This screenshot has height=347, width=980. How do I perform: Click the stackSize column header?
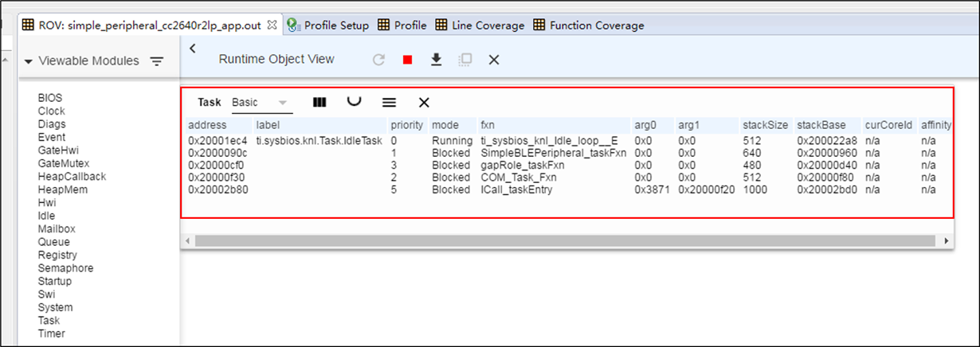tap(766, 125)
